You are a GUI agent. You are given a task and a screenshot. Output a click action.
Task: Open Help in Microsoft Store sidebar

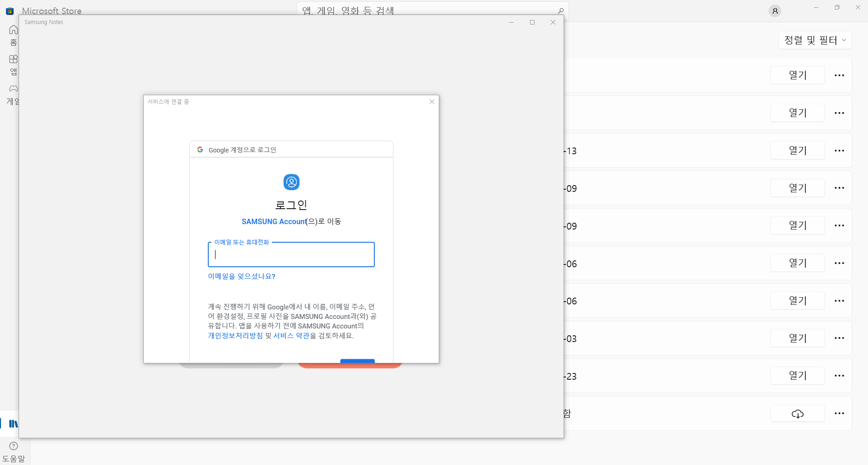click(14, 452)
